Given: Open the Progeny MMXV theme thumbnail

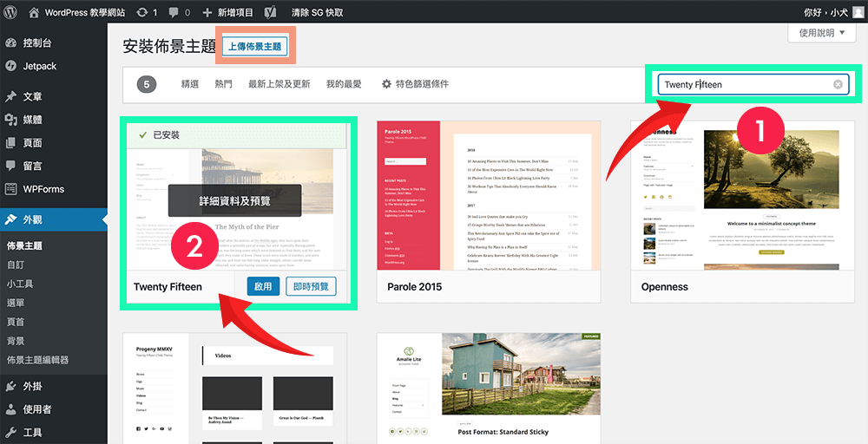Looking at the screenshot, I should point(234,388).
